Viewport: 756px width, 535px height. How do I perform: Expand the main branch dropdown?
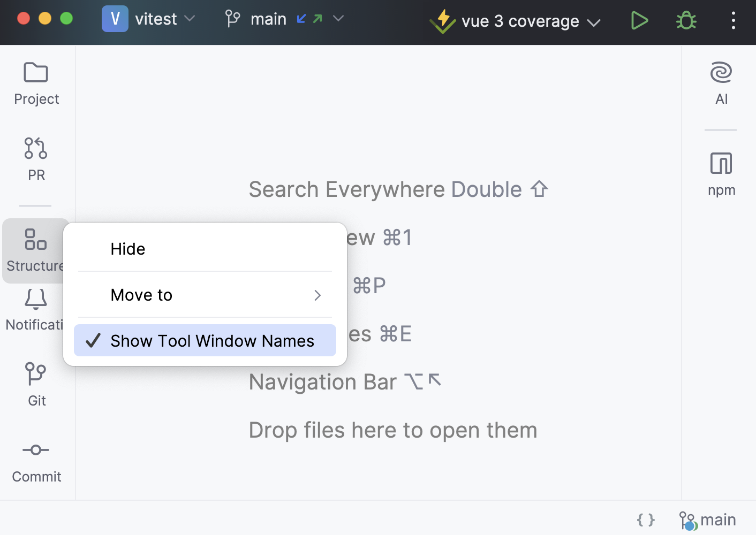coord(338,18)
